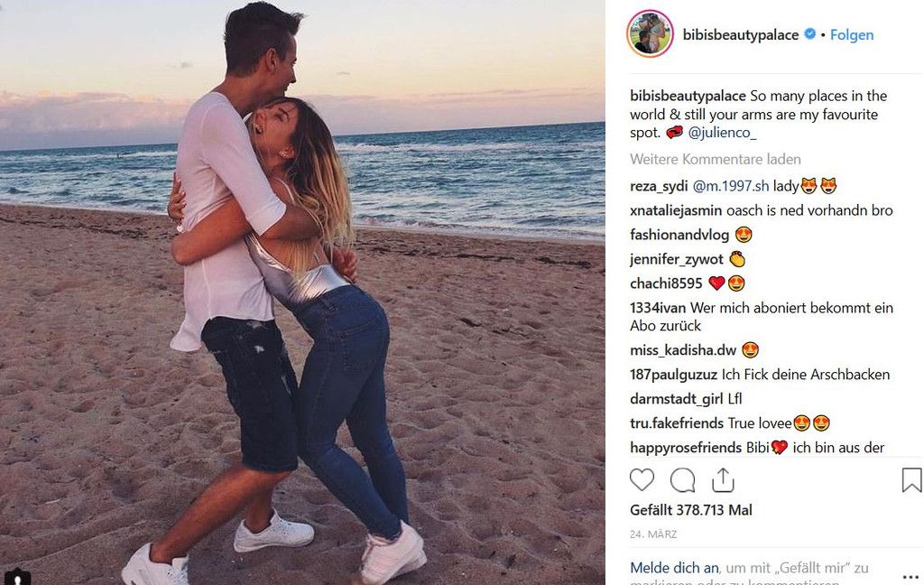This screenshot has width=924, height=585.
Task: Click the tagged-people icon on the photo
Action: coord(17,578)
